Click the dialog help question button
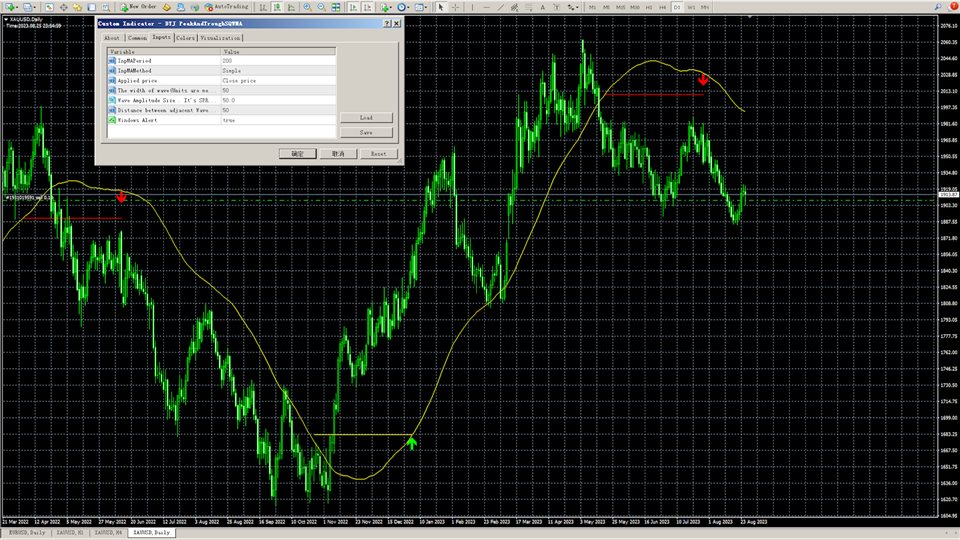Image resolution: width=960 pixels, height=540 pixels. 387,23
